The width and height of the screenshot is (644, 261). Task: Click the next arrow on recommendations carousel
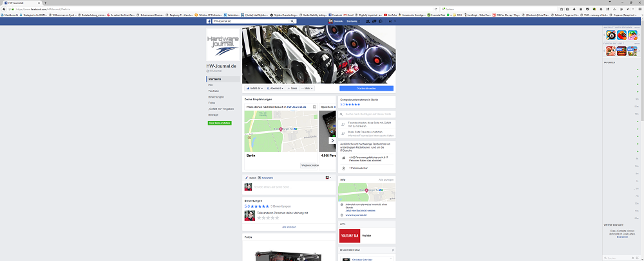pyautogui.click(x=333, y=141)
